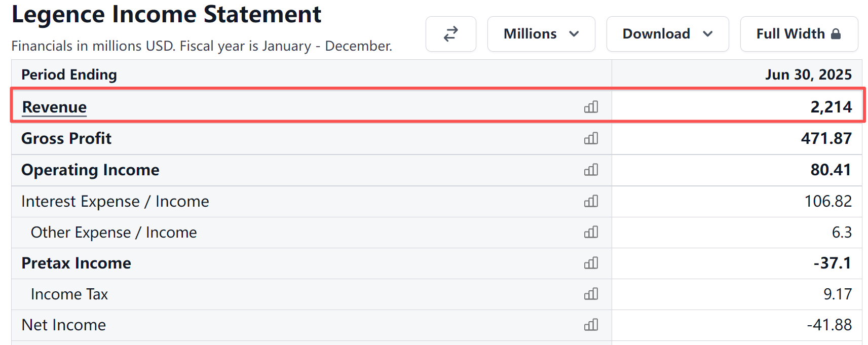Image resolution: width=868 pixels, height=345 pixels.
Task: Click the swap columns arrows button
Action: 451,34
